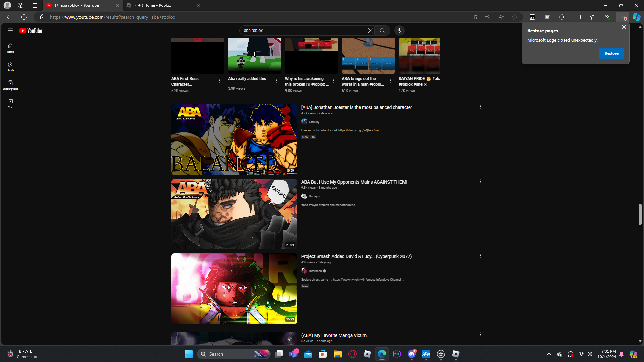Viewport: 644px width, 362px height.
Task: Close the 'Home - Roblox' tab
Action: (x=198, y=5)
